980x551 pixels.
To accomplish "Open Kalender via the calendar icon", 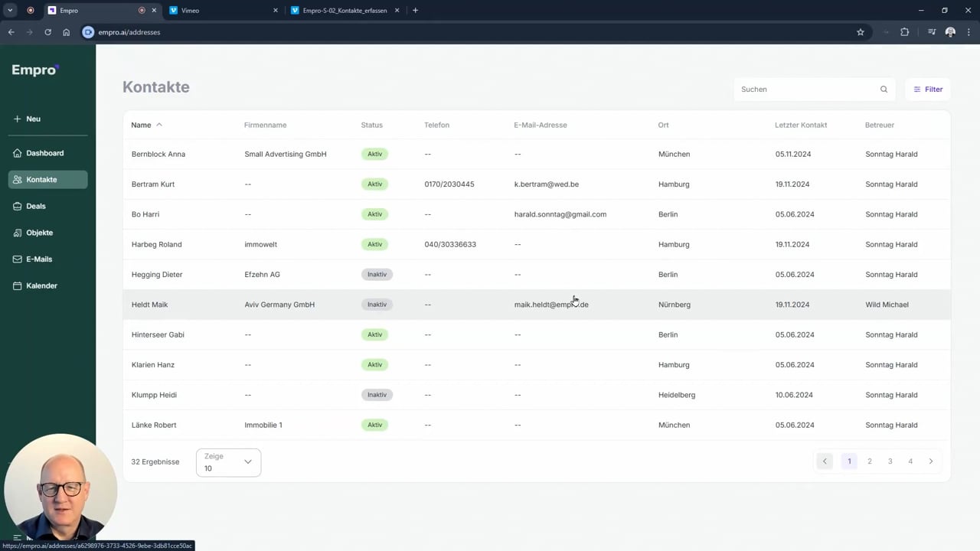I will coord(18,286).
